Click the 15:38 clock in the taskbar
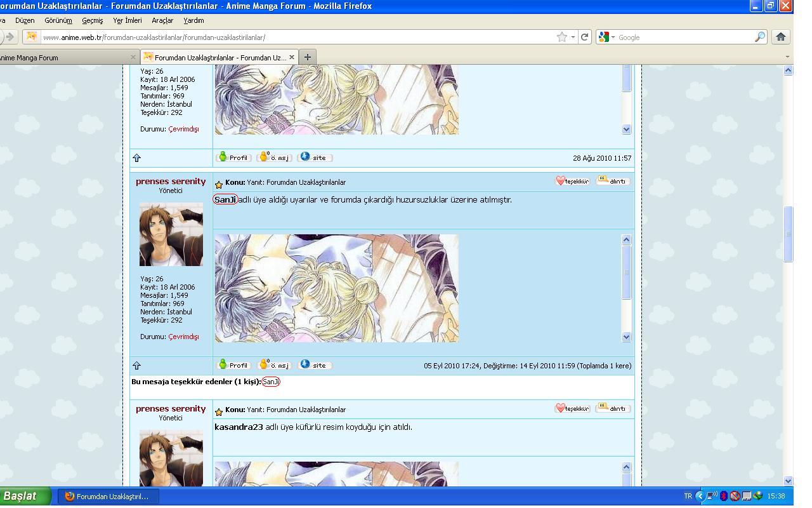The height and width of the screenshot is (508, 812). click(x=776, y=496)
